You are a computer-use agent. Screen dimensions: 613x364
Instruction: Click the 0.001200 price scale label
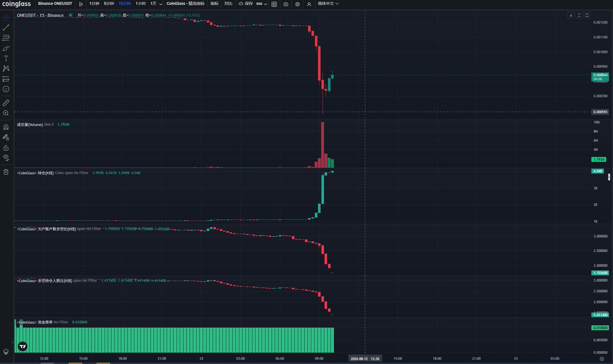click(x=599, y=22)
